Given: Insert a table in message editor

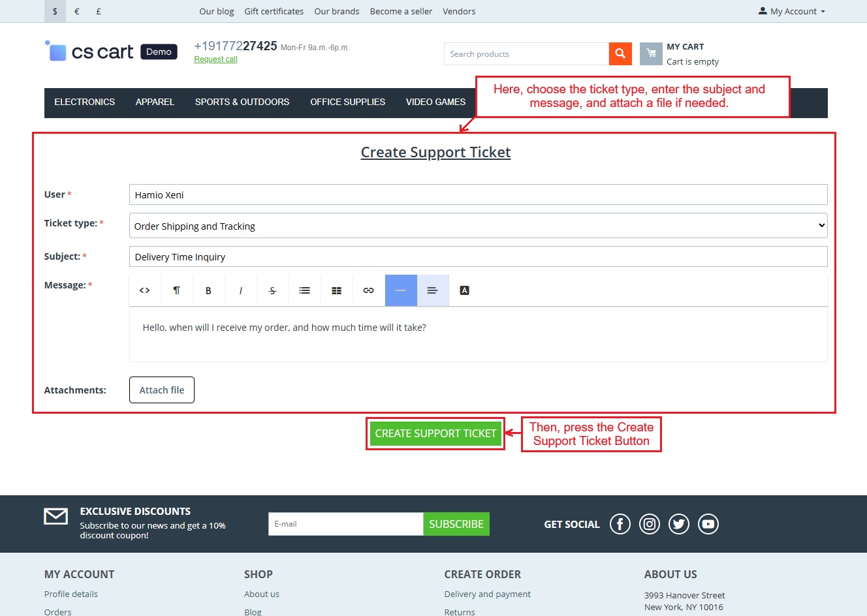Looking at the screenshot, I should tap(336, 290).
